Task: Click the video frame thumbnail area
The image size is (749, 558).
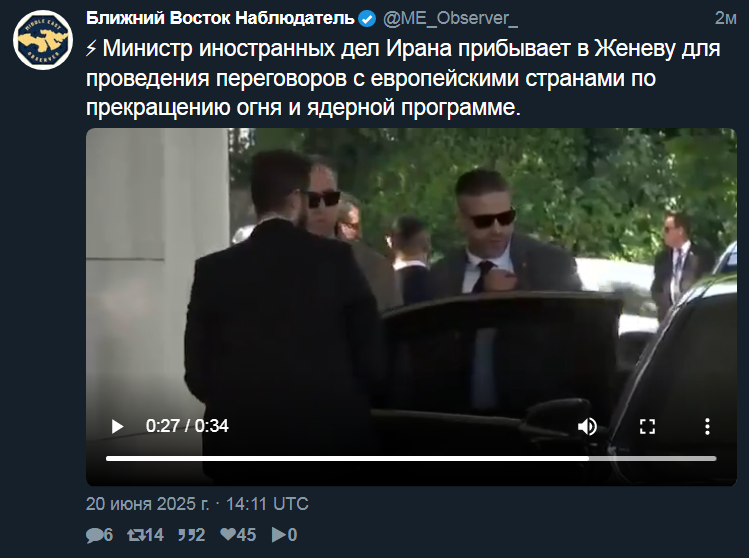Action: click(x=411, y=287)
